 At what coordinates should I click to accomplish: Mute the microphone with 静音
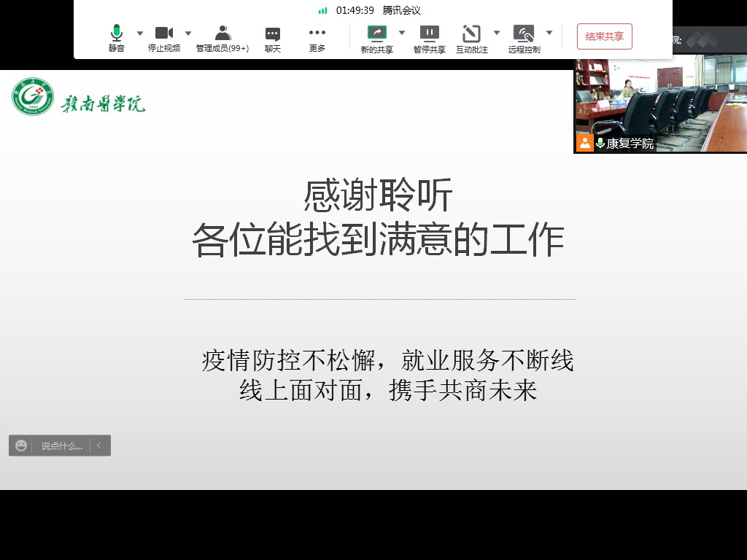coord(117,38)
